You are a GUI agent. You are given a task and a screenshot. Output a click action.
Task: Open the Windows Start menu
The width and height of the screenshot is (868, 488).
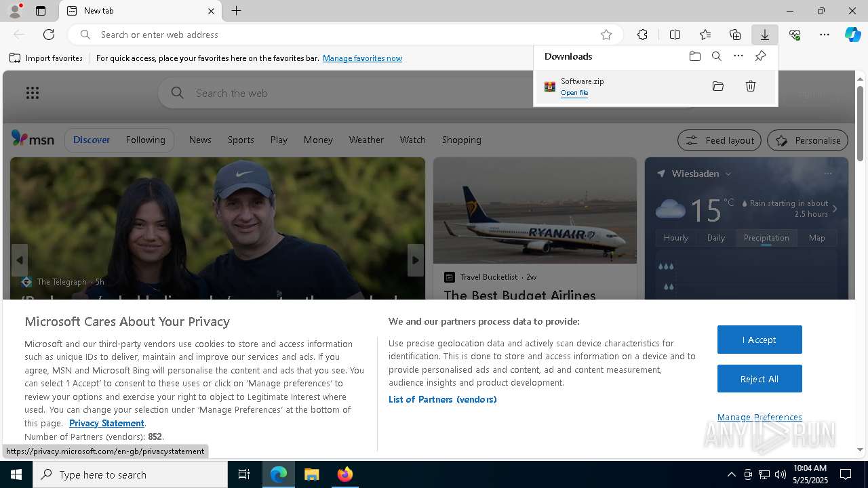coord(16,474)
